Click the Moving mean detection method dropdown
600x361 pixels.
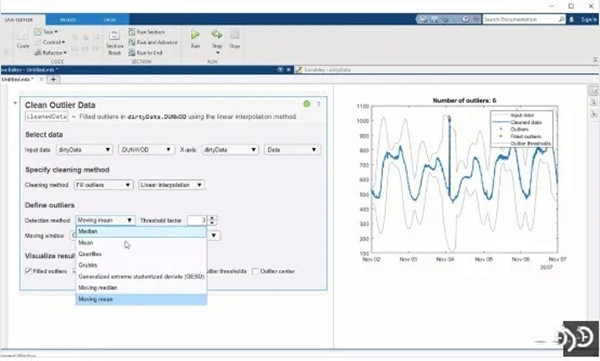click(105, 220)
